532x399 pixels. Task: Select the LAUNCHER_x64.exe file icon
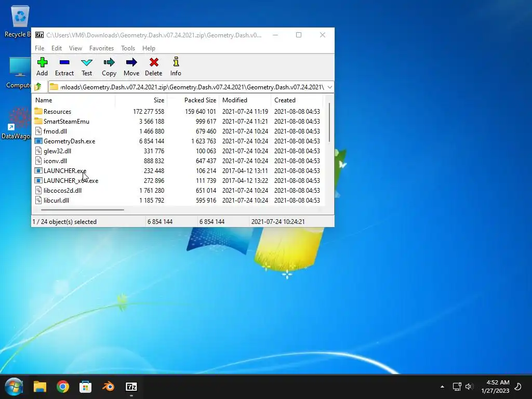[x=38, y=180]
